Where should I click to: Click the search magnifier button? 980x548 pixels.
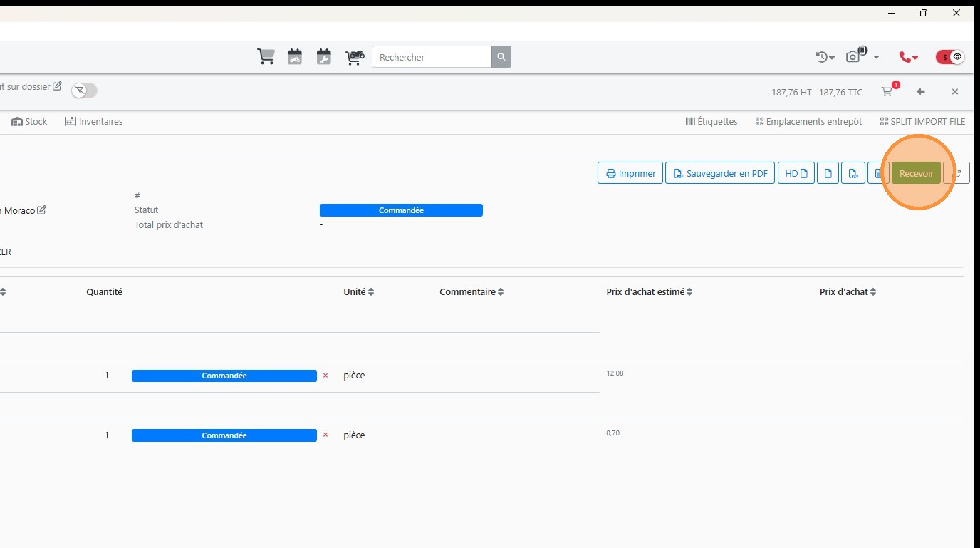tap(501, 57)
